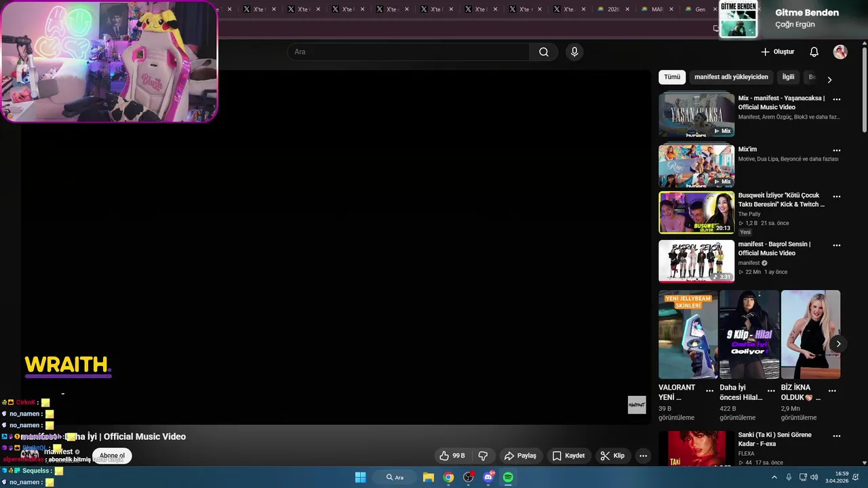Click the Abone ol subscribe button

pos(112,455)
